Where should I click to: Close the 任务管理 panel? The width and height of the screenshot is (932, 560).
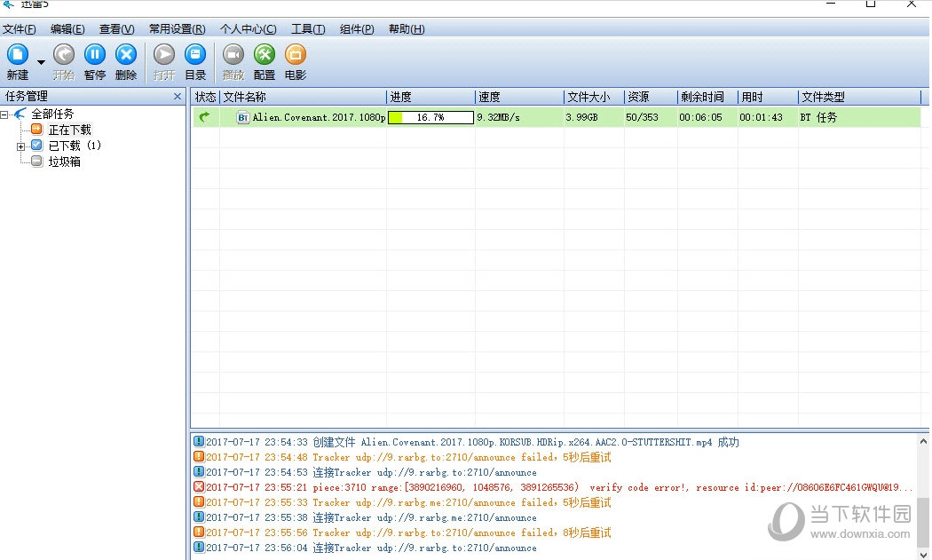[x=178, y=97]
